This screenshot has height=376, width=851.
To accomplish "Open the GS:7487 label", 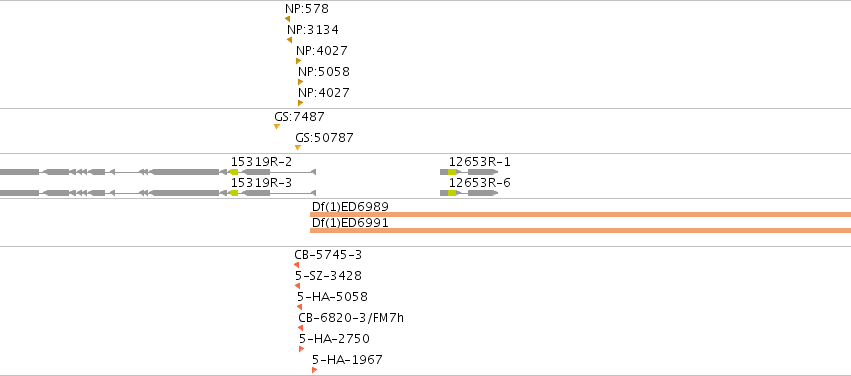I will pos(300,116).
